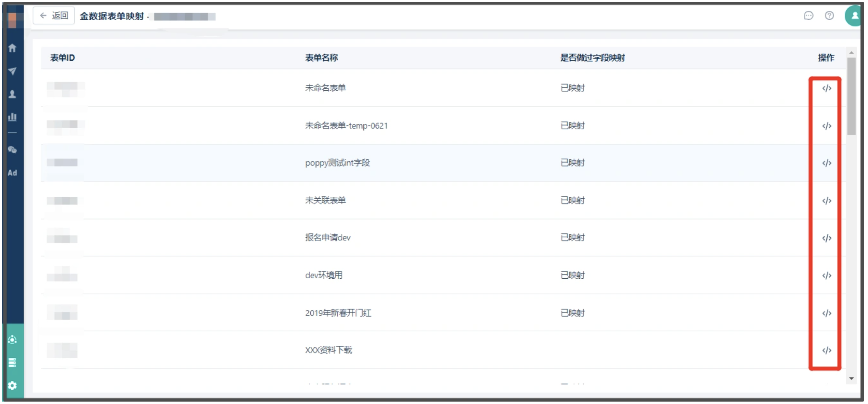
Task: Click code icon for XXX资料下载 row
Action: (827, 351)
